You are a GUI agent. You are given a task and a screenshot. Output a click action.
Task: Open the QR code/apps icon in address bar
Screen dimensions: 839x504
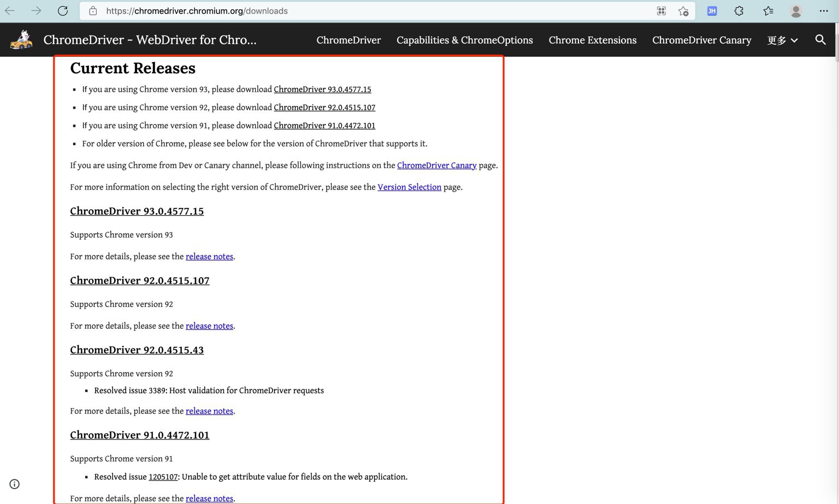tap(661, 11)
